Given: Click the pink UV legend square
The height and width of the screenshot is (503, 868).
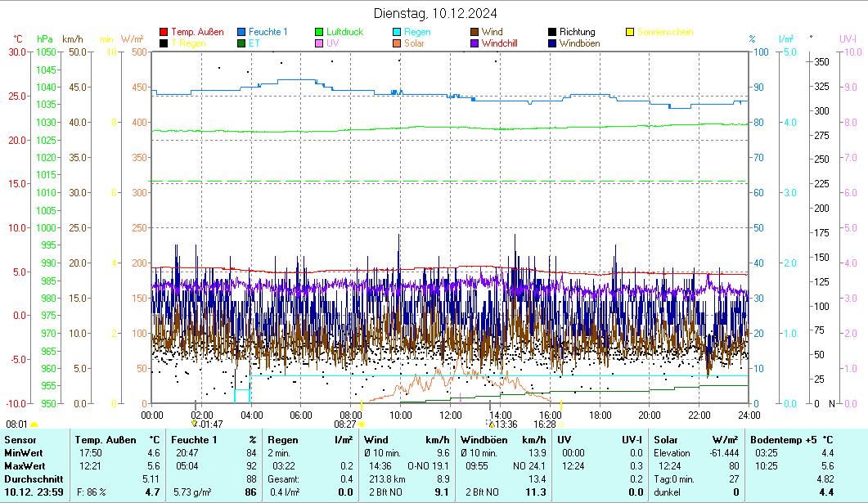Looking at the screenshot, I should (319, 43).
